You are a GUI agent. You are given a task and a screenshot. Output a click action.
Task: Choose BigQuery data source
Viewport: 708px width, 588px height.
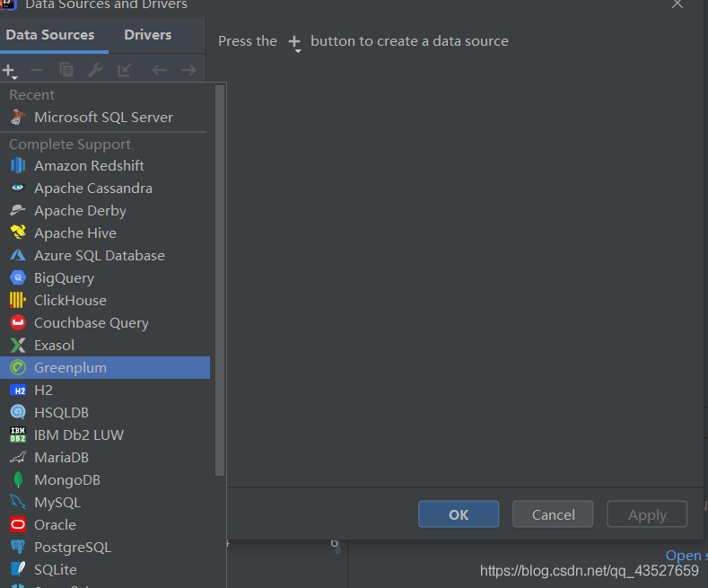pyautogui.click(x=105, y=277)
